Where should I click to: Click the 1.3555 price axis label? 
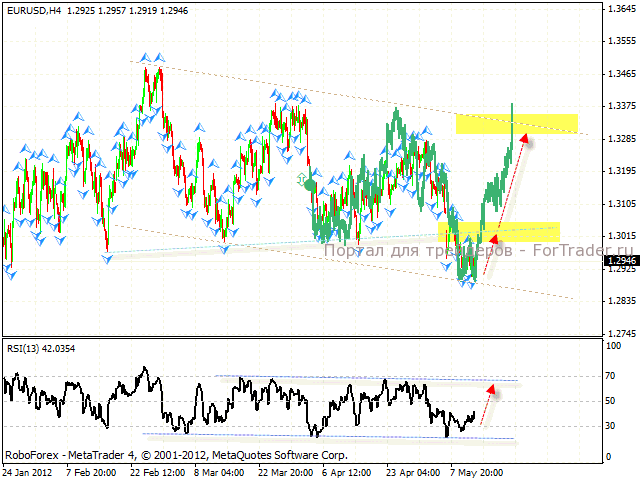620,41
